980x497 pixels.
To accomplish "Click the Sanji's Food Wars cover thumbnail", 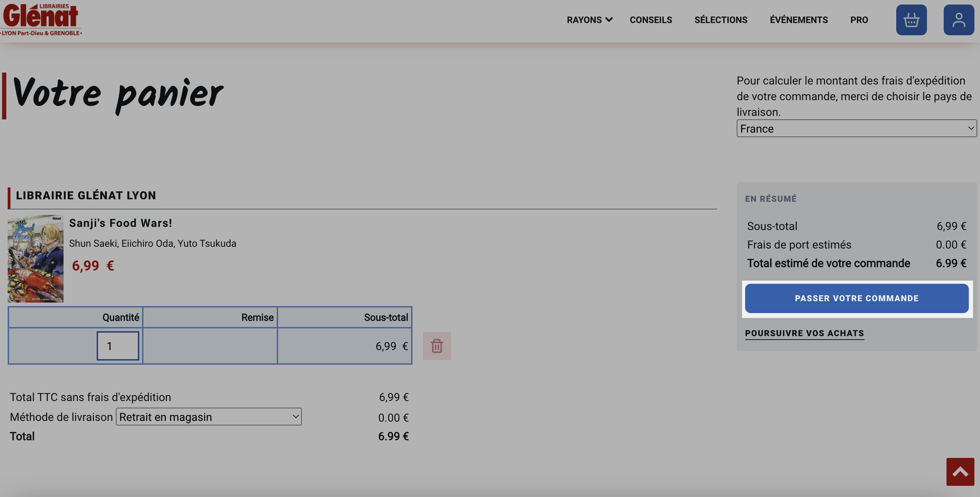I will point(35,259).
